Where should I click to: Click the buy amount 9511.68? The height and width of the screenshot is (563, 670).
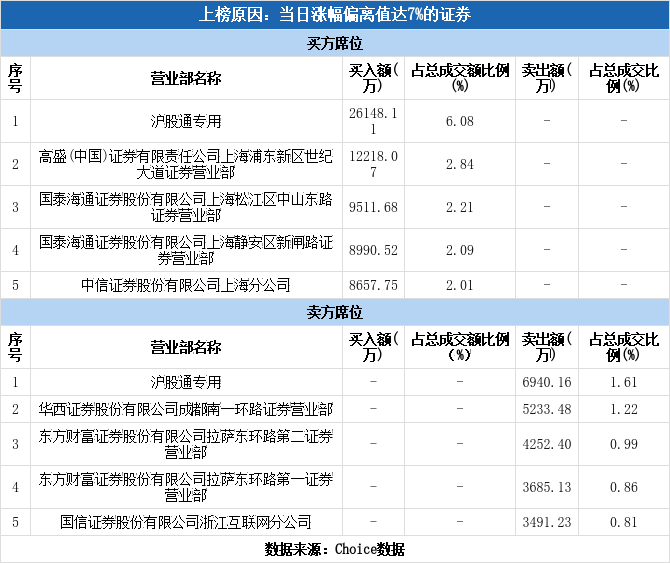[373, 207]
